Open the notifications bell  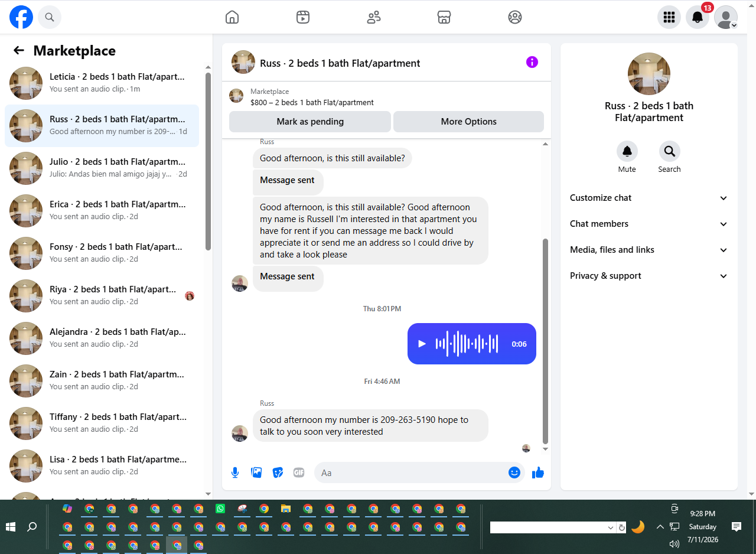click(x=698, y=17)
